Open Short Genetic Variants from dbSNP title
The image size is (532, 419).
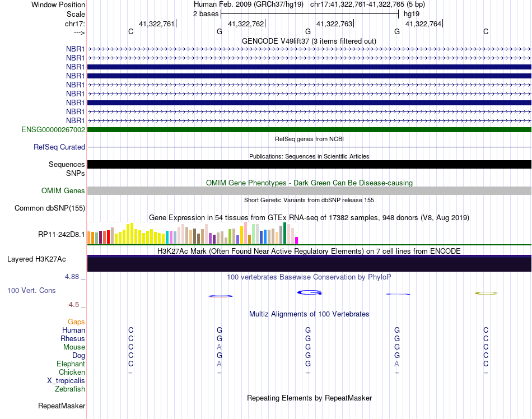pos(309,200)
